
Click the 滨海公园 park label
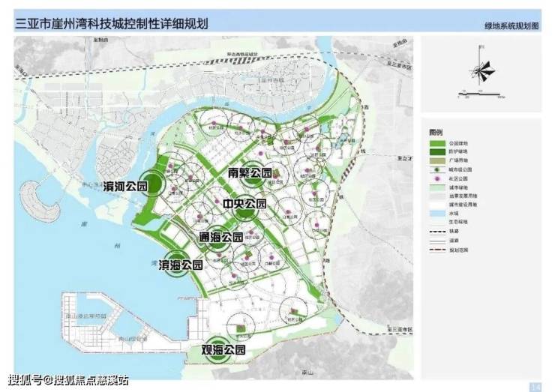181,265
